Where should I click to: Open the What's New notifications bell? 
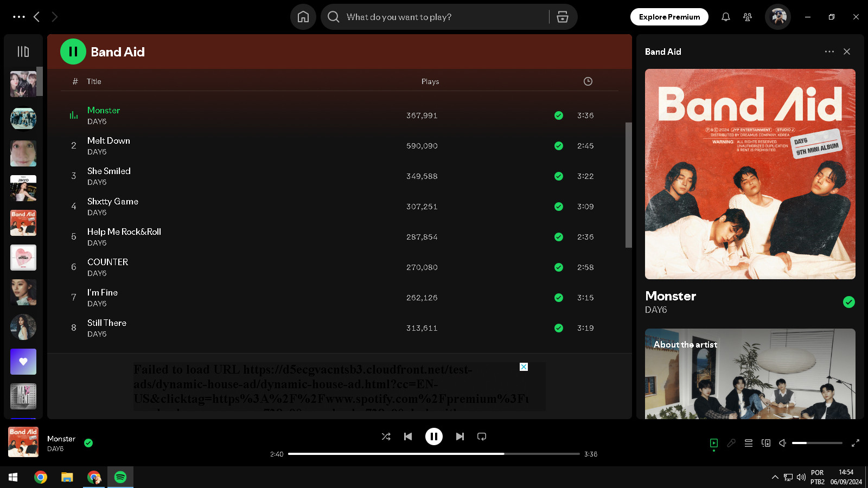726,17
